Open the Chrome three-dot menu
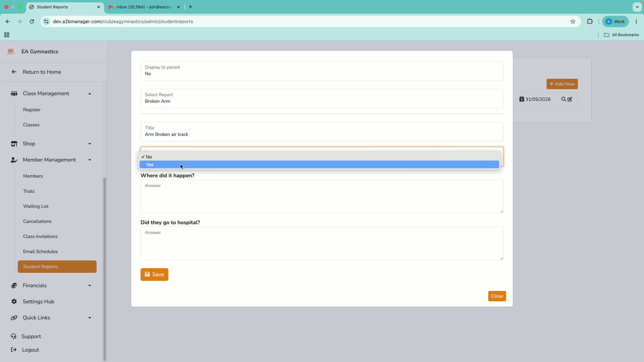Screen dimensions: 644x362 [636, 21]
